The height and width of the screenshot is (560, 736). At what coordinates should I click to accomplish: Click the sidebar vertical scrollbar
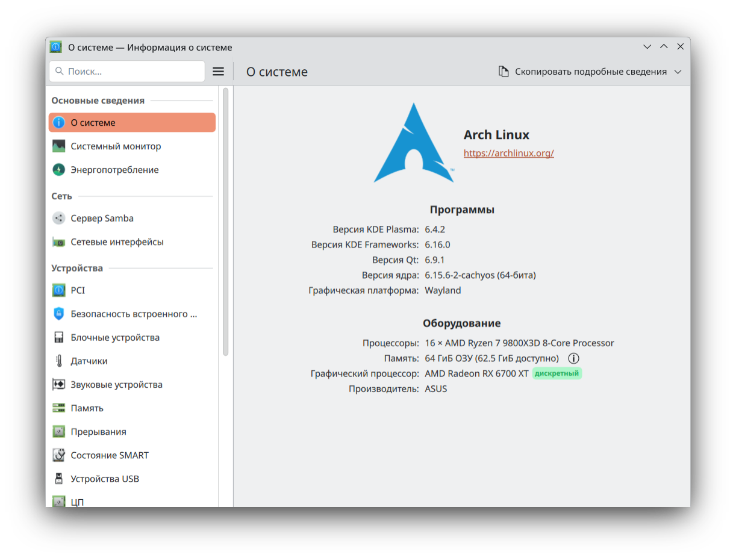(x=226, y=222)
